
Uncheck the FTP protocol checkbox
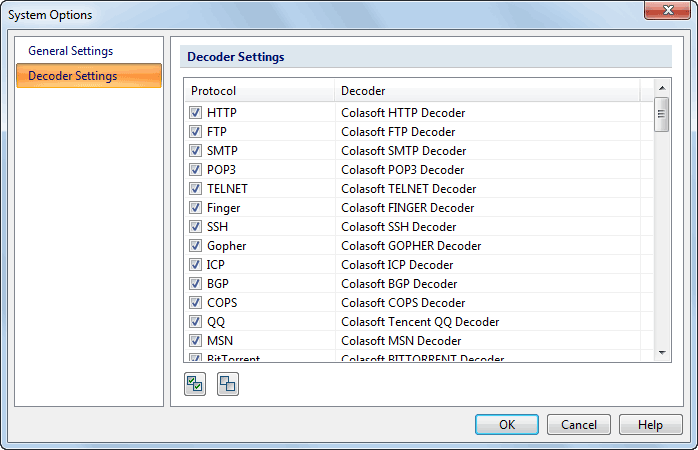coord(195,132)
